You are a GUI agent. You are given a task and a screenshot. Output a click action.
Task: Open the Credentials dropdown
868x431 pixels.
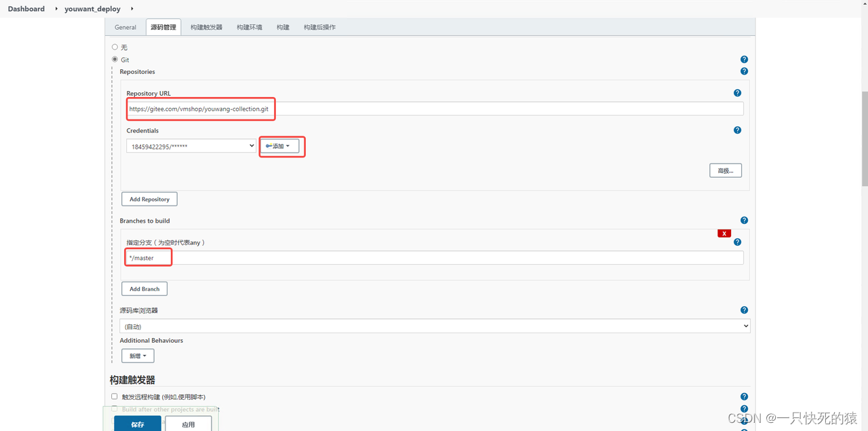tap(191, 146)
